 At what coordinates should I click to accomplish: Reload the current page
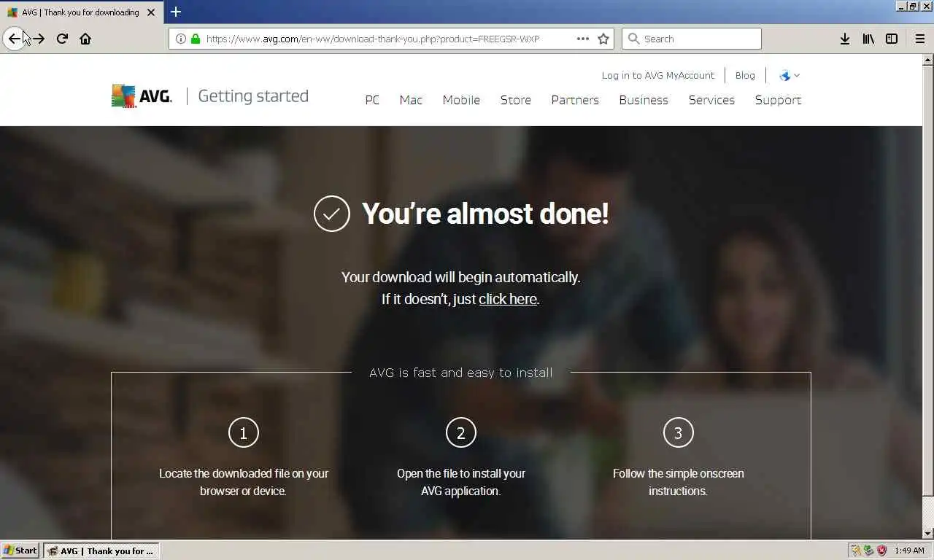[62, 39]
